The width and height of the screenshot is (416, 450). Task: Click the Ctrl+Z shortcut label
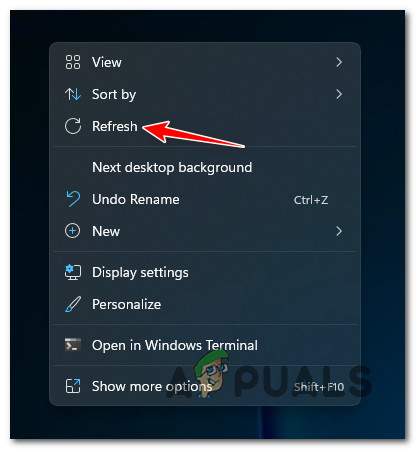(311, 200)
